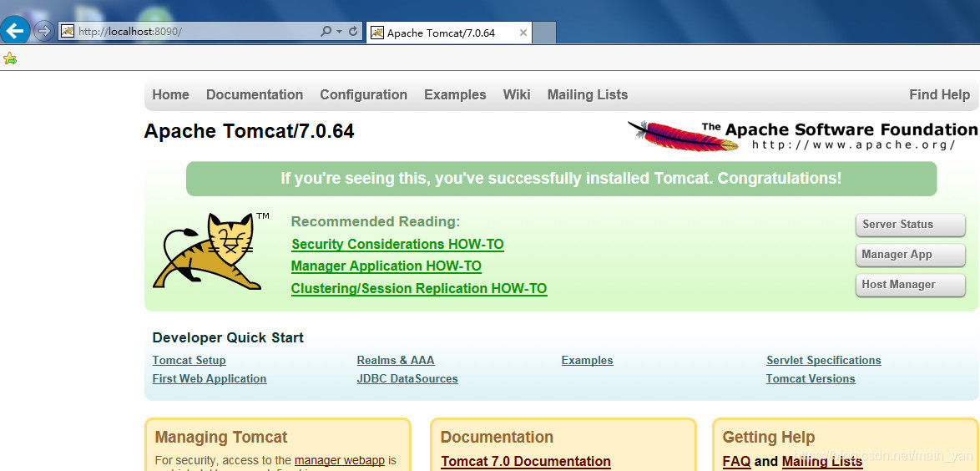This screenshot has width=980, height=471.
Task: Refresh the page with reload icon
Action: pos(353,31)
